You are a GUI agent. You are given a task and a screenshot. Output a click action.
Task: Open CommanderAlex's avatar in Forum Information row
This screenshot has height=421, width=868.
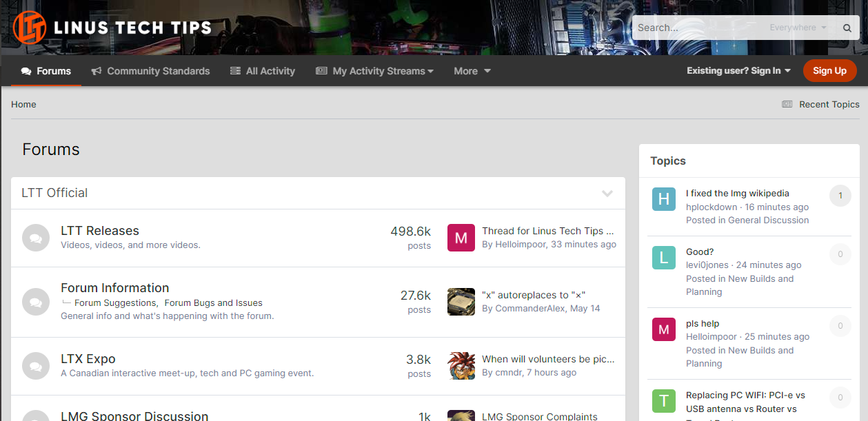coord(461,302)
